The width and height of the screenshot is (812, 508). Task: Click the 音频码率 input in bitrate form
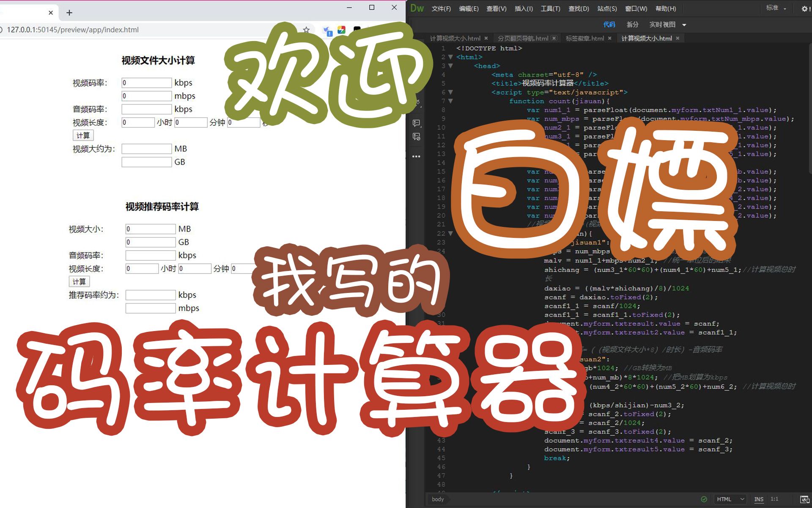(150, 255)
